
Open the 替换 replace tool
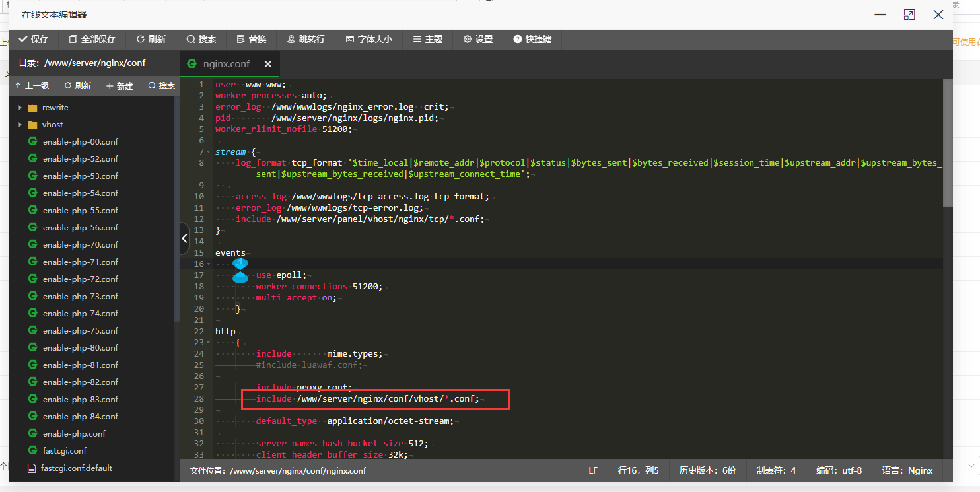(x=251, y=39)
